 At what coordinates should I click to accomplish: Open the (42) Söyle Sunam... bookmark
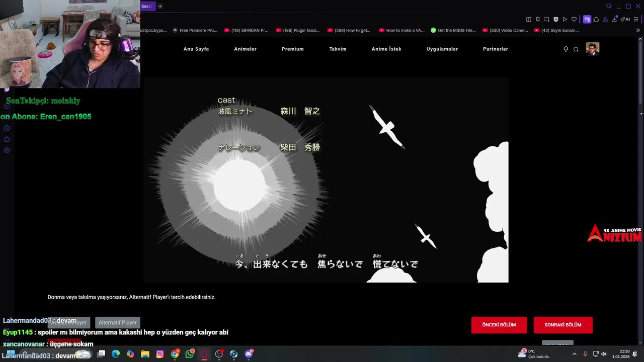556,30
